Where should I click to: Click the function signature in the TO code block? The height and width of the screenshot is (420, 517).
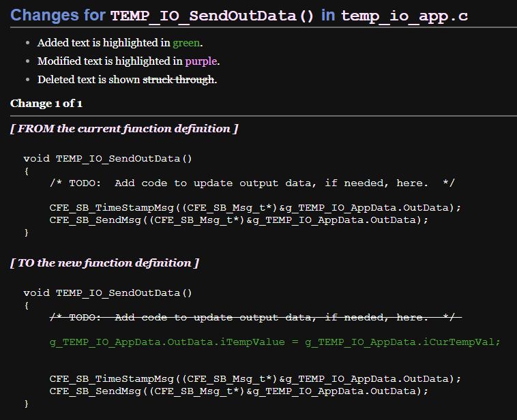coord(108,293)
